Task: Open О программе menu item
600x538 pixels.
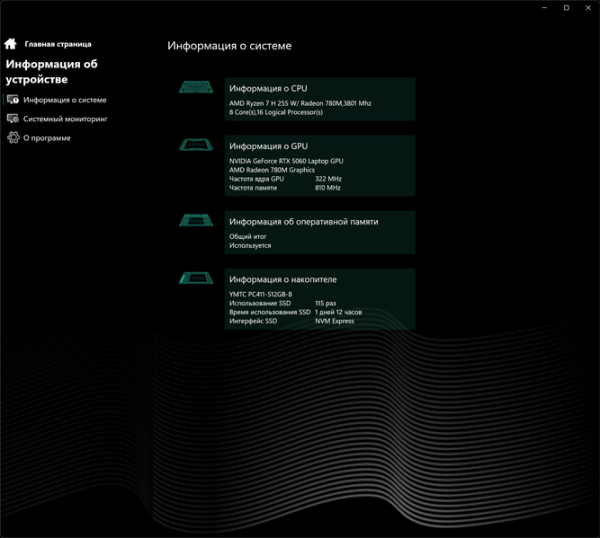Action: click(47, 138)
